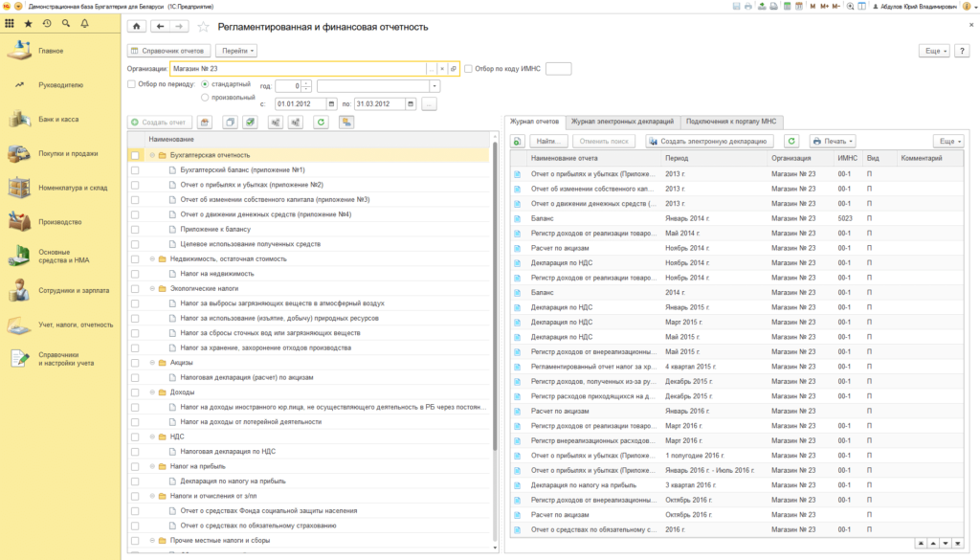Click the Организация input field

[299, 69]
